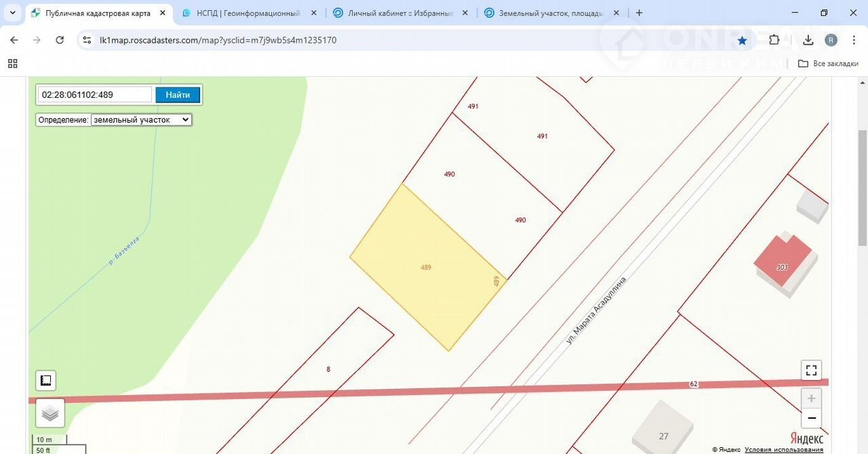This screenshot has height=454, width=868.
Task: Click the cadastral number search field
Action: pyautogui.click(x=95, y=95)
